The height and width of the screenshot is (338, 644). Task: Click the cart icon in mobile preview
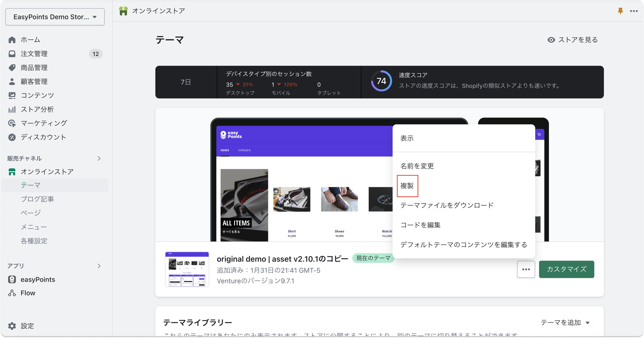click(x=539, y=135)
